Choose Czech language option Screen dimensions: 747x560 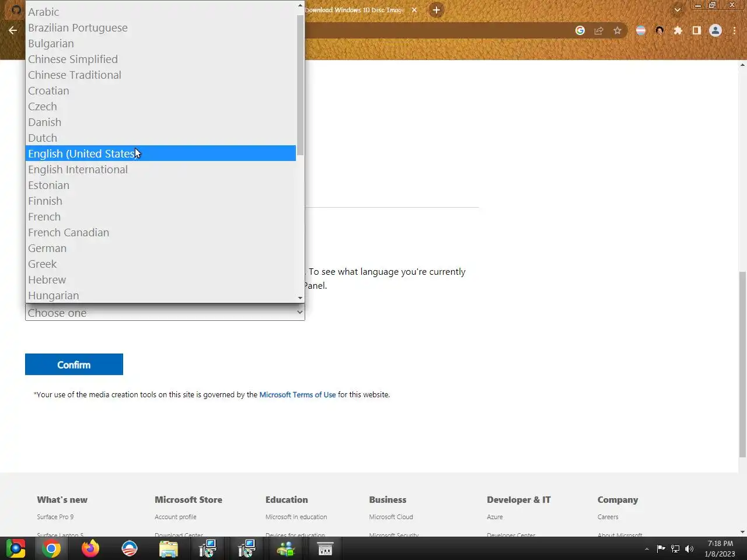point(161,106)
